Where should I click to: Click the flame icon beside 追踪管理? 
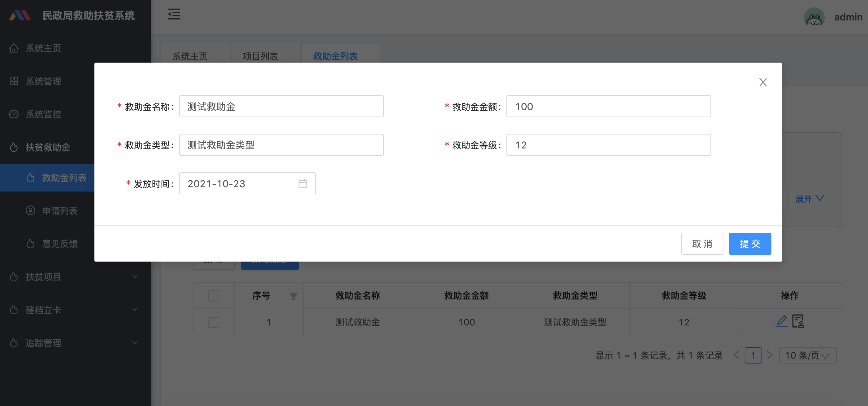[14, 343]
